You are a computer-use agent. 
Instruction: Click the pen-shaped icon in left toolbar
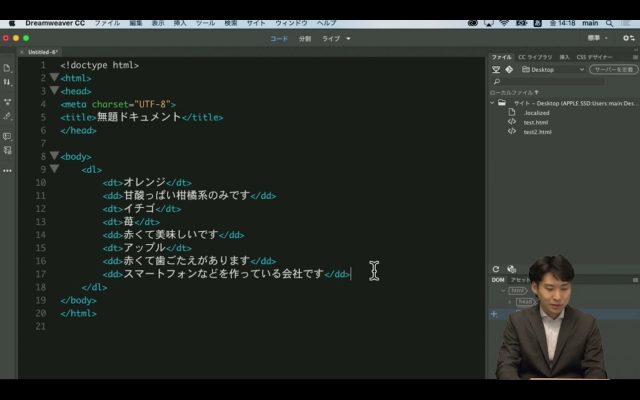(x=7, y=116)
